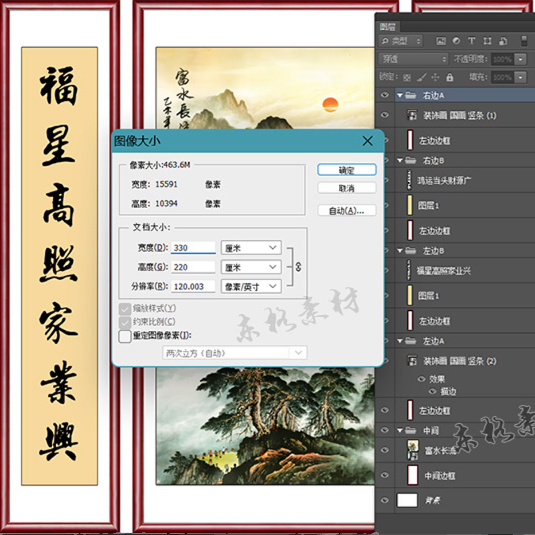Click the 高度 field showing 220
The width and height of the screenshot is (535, 535).
tap(193, 267)
